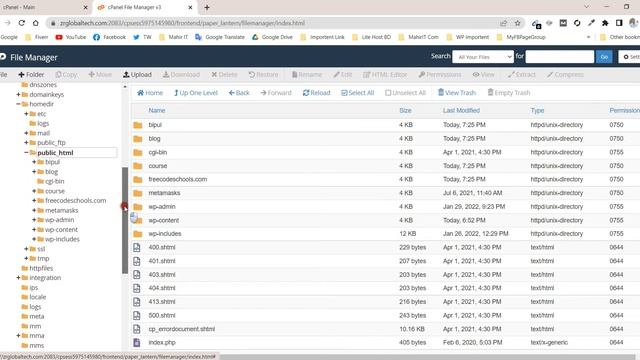
Task: Open a new browser tab
Action: point(207,7)
